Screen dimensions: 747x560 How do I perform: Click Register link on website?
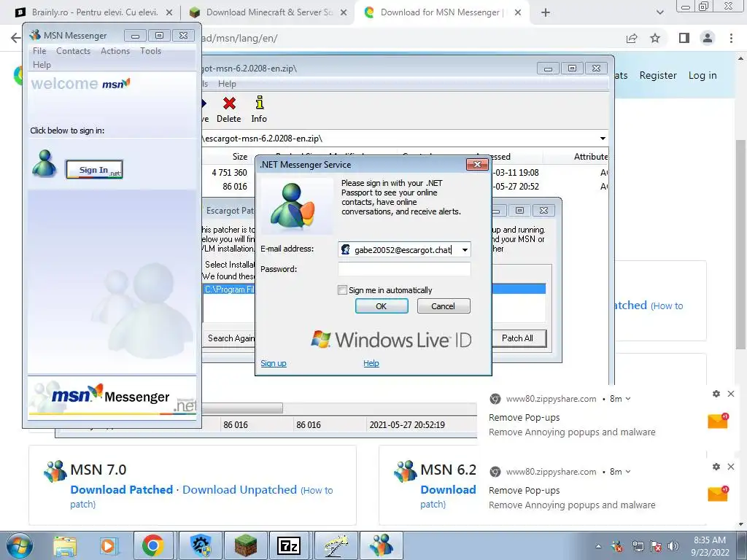tap(658, 75)
